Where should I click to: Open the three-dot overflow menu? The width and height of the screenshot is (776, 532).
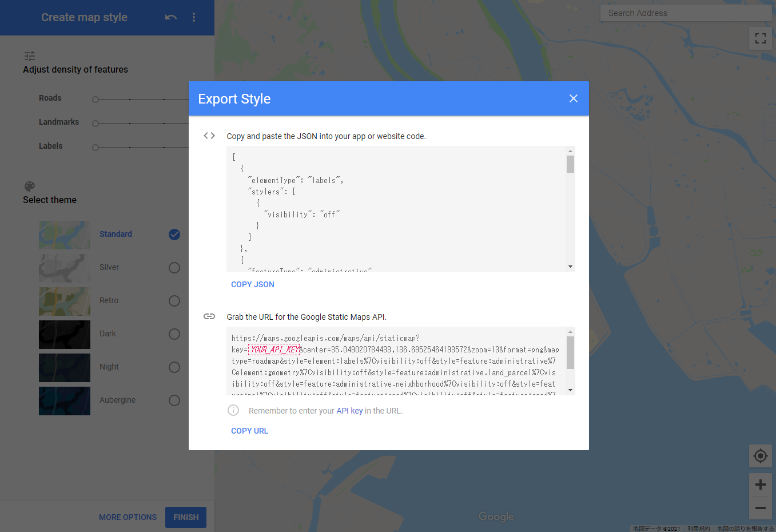point(194,17)
